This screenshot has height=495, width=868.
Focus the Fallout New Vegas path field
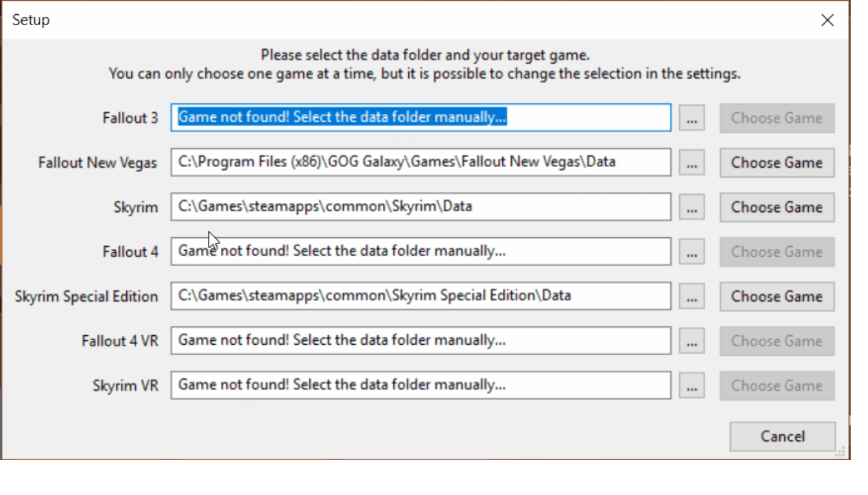pos(420,162)
